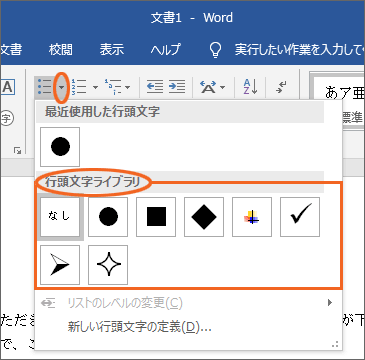Choose the filled square bullet from the library
365x360 pixels.
click(x=156, y=217)
